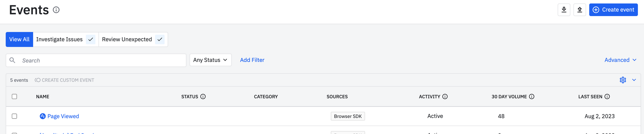The height and width of the screenshot is (134, 644).
Task: Expand the chevron beside the gear icon
Action: pos(634,80)
